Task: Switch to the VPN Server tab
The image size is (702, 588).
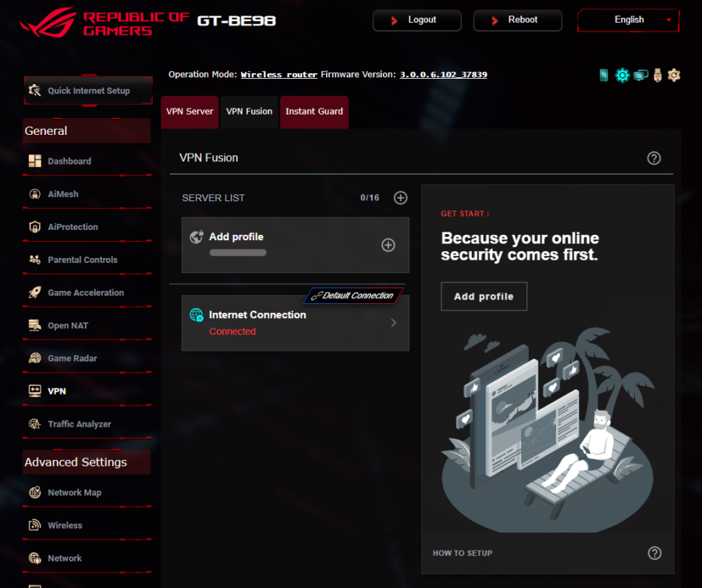Action: [x=190, y=112]
